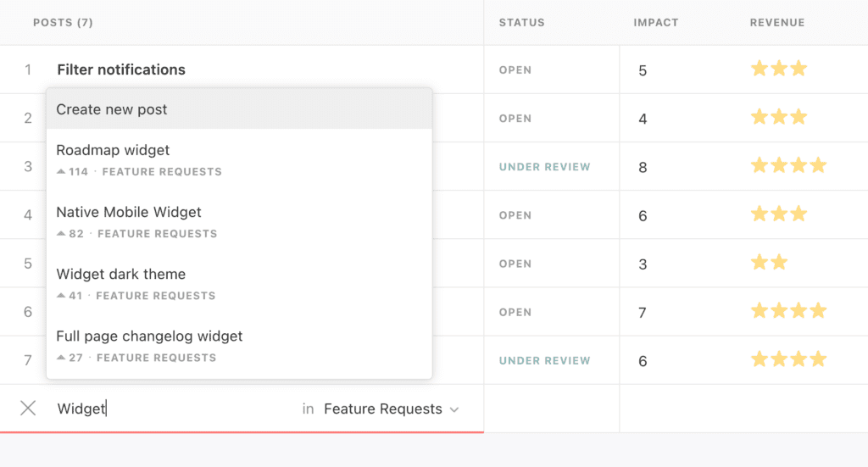Click upvote arrow on Full page changelog widget
The width and height of the screenshot is (868, 467).
[60, 358]
